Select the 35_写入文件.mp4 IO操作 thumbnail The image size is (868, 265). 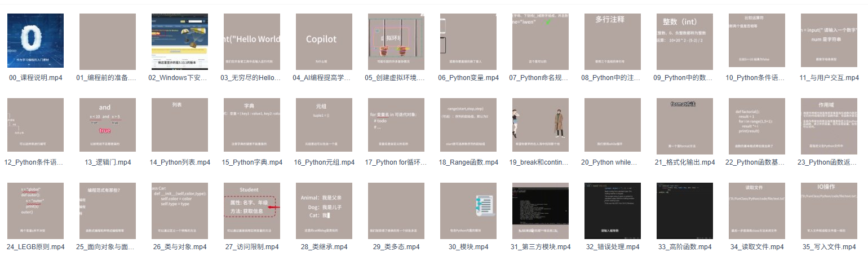[x=829, y=211]
